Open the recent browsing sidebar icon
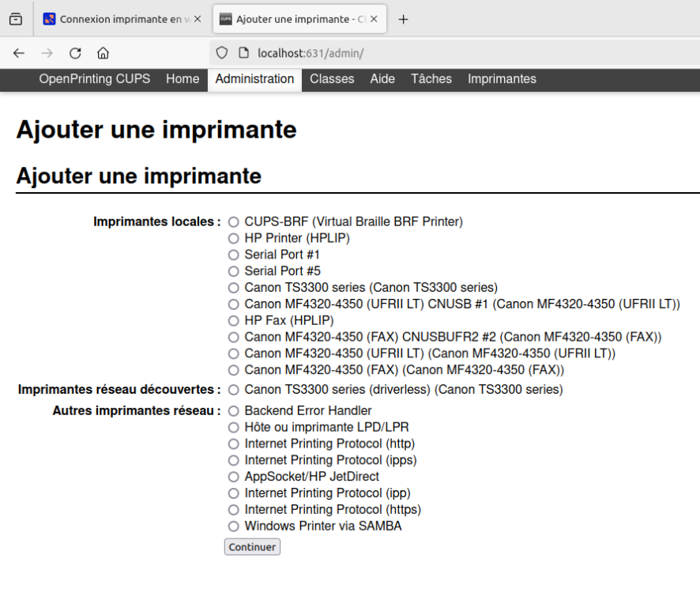 click(x=16, y=19)
